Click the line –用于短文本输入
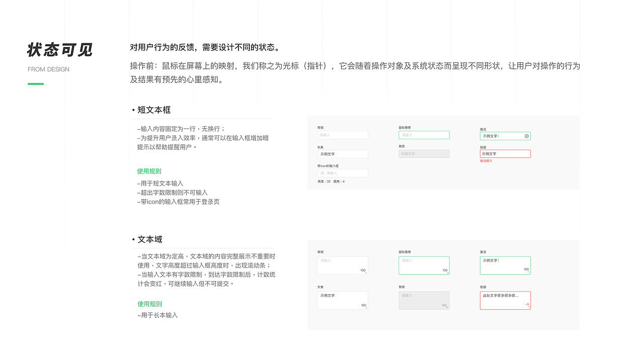 (160, 184)
